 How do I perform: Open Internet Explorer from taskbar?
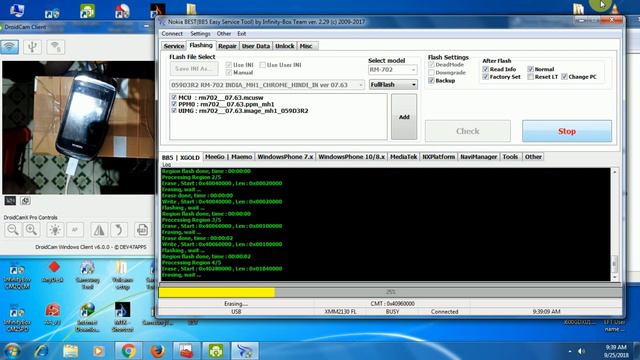coord(41,351)
